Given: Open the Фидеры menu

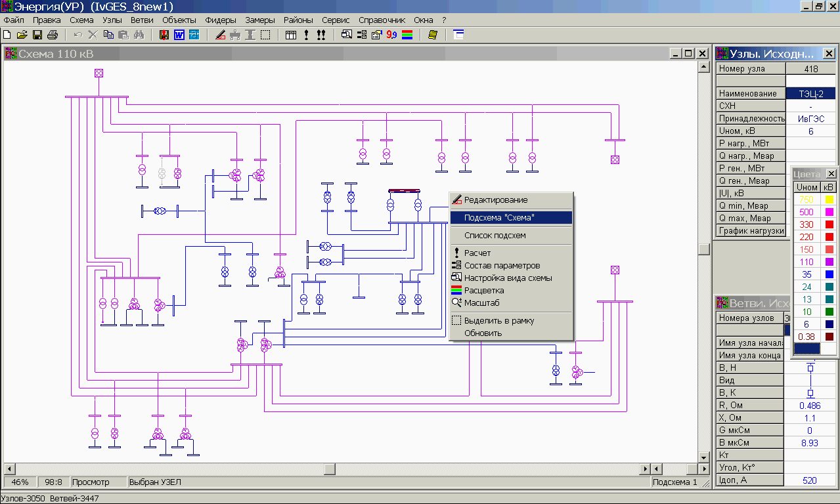Looking at the screenshot, I should 221,20.
